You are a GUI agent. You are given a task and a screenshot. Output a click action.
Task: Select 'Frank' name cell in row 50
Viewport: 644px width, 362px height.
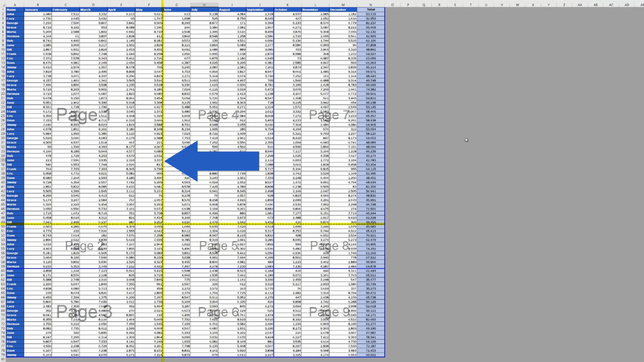pyautogui.click(x=15, y=227)
